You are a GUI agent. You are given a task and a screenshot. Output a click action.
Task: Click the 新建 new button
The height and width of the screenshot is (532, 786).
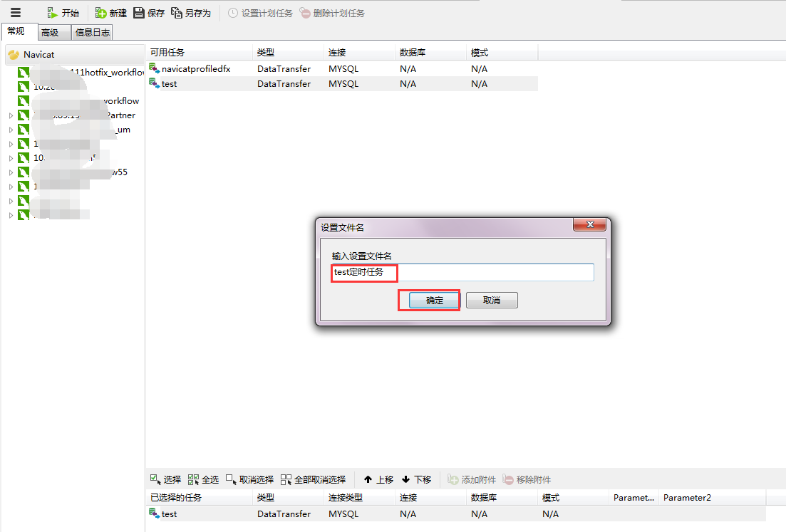[110, 13]
